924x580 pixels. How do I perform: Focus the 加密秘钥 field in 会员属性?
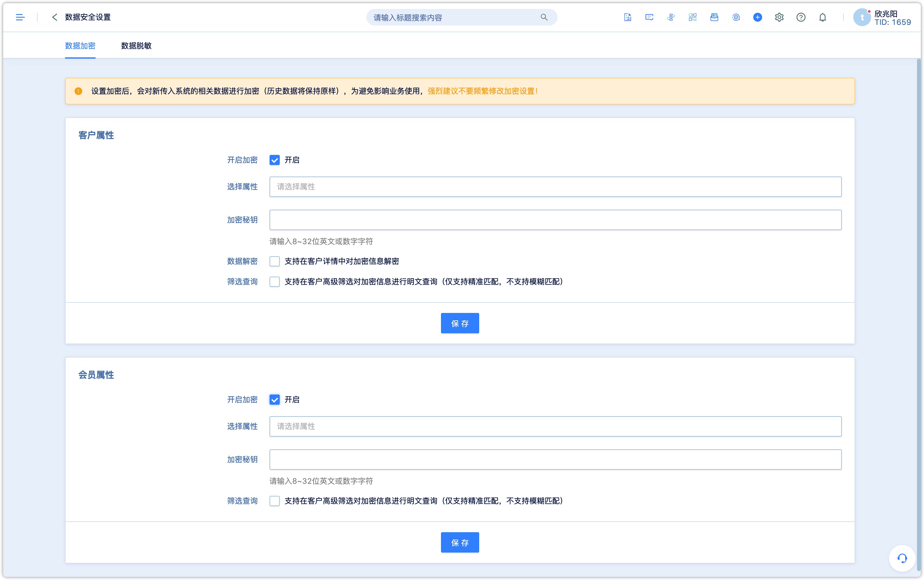[555, 459]
